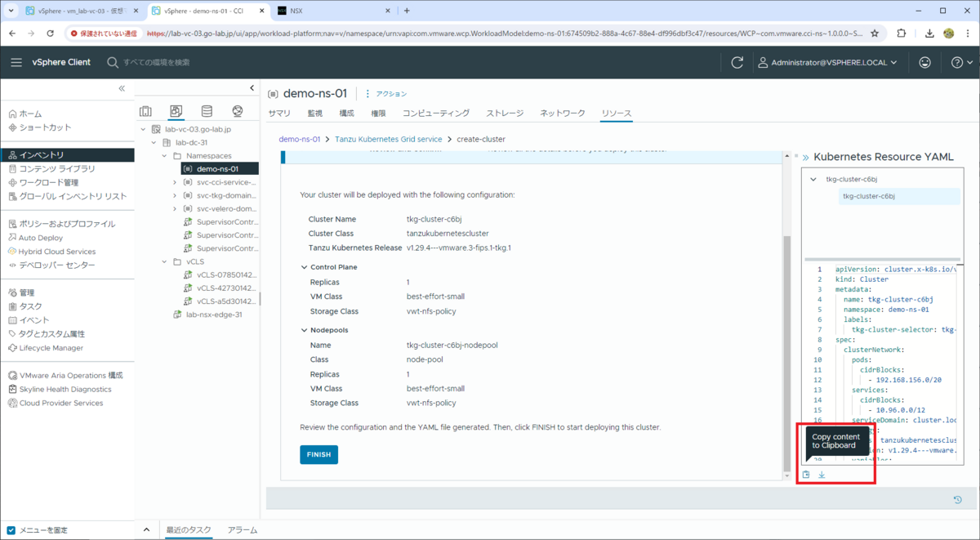Select the Networking inventory view icon
This screenshot has height=540, width=980.
(236, 110)
